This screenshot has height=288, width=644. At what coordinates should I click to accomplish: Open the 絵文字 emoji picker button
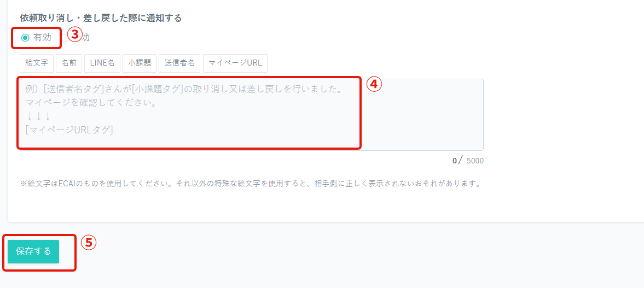37,63
